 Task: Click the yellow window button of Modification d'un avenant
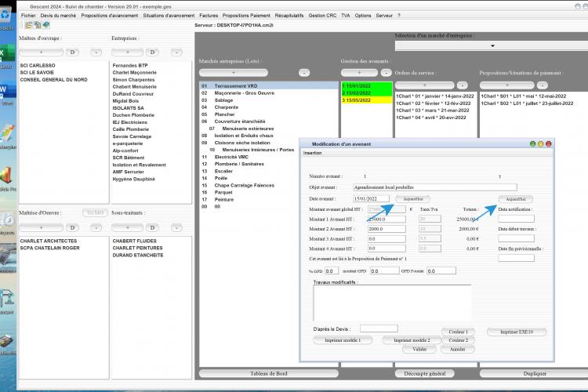(x=540, y=144)
